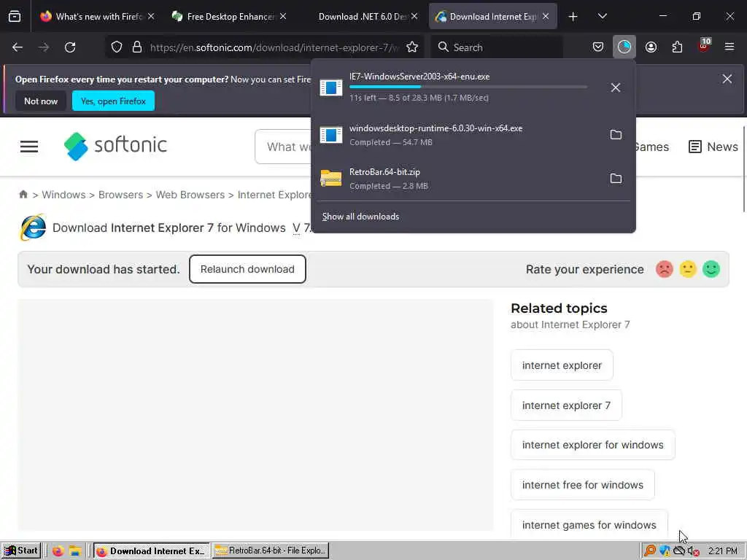Switch to What's new with Firefox tab
The height and width of the screenshot is (560, 747).
point(98,17)
